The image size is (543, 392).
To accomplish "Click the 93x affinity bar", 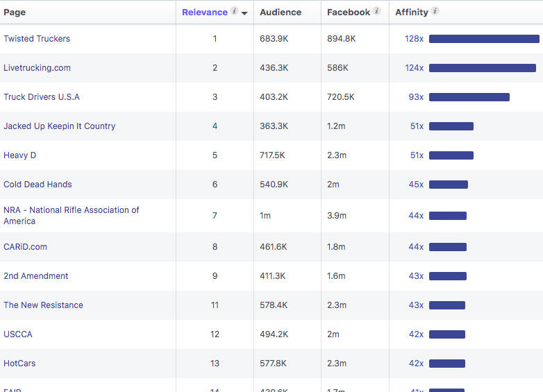I will point(469,97).
